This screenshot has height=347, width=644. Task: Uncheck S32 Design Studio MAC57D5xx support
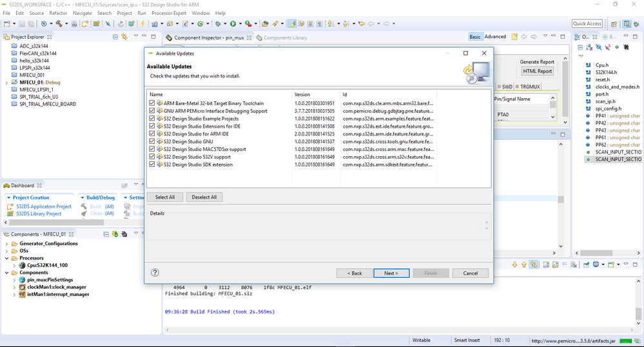coord(152,149)
